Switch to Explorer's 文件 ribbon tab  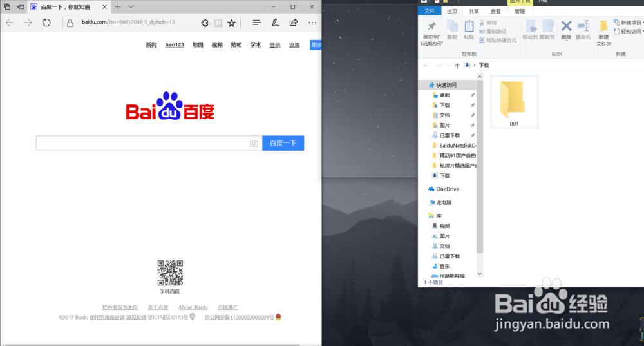[430, 11]
